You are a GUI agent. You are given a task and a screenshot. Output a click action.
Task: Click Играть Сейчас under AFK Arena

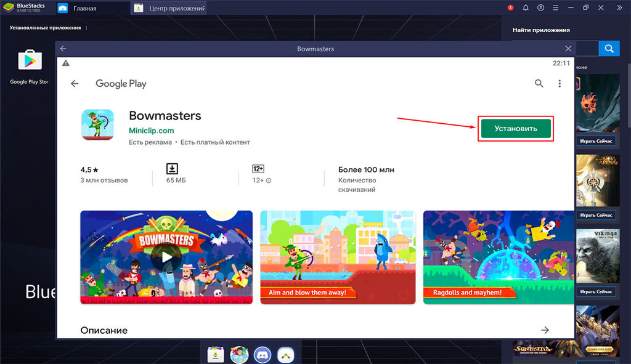[596, 215]
